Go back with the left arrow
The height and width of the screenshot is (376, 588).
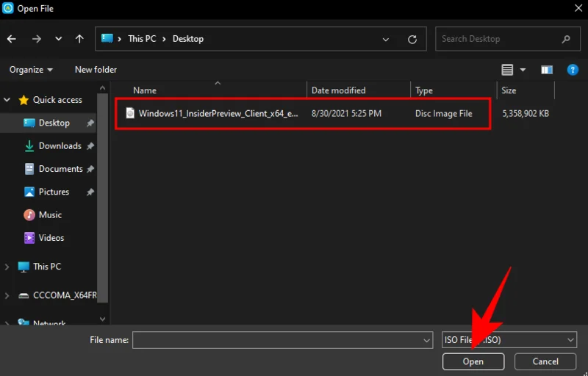point(12,39)
